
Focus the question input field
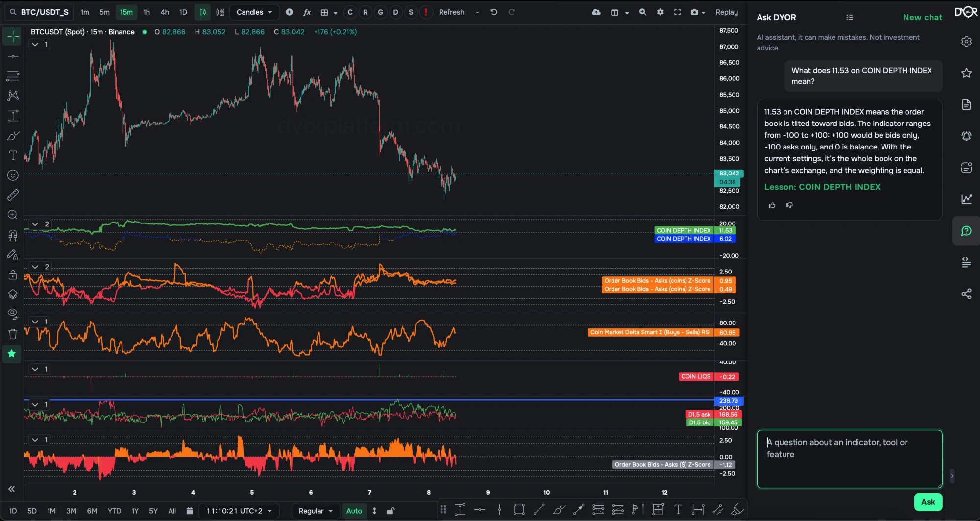coord(849,459)
